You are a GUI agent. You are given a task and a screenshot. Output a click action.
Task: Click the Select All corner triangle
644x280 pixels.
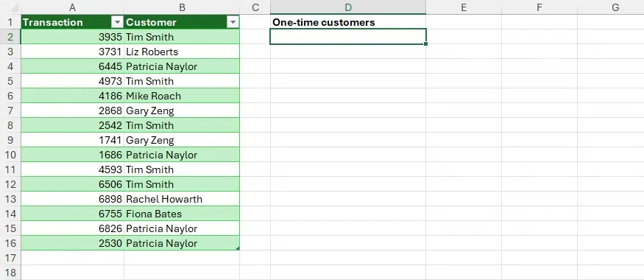pyautogui.click(x=15, y=9)
